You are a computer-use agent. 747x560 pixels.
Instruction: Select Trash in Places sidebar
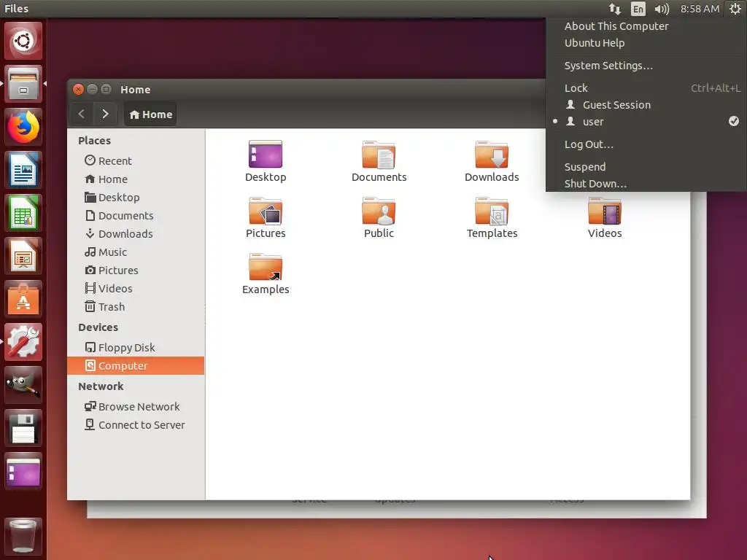(136, 307)
